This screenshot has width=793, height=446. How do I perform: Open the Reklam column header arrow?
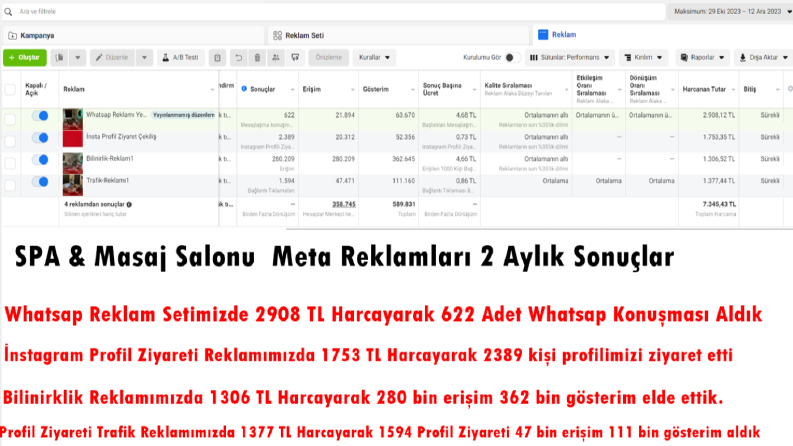(x=212, y=90)
